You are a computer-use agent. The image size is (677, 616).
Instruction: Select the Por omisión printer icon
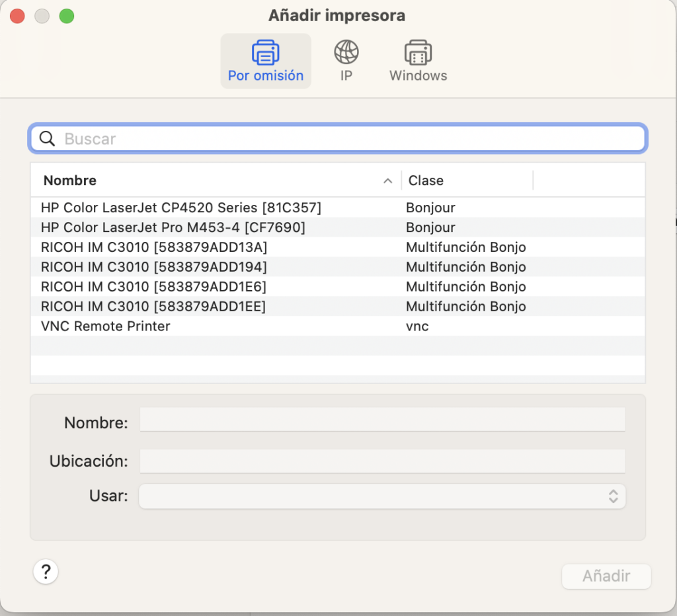[x=265, y=53]
